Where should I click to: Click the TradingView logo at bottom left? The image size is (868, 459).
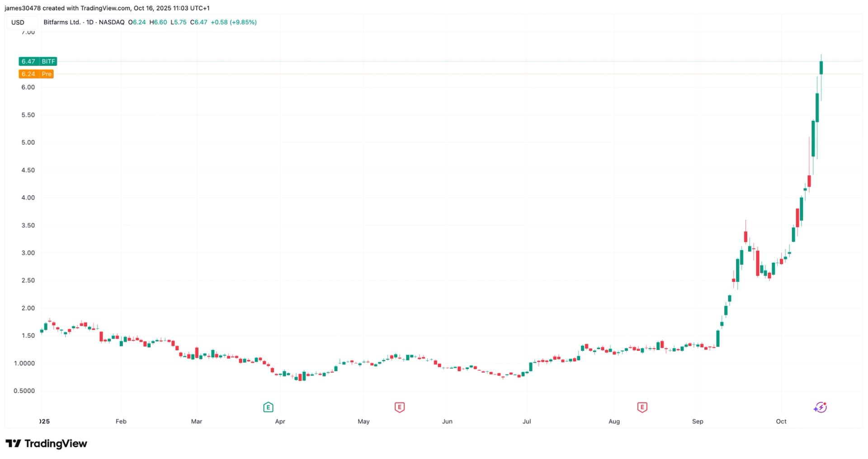tap(46, 444)
